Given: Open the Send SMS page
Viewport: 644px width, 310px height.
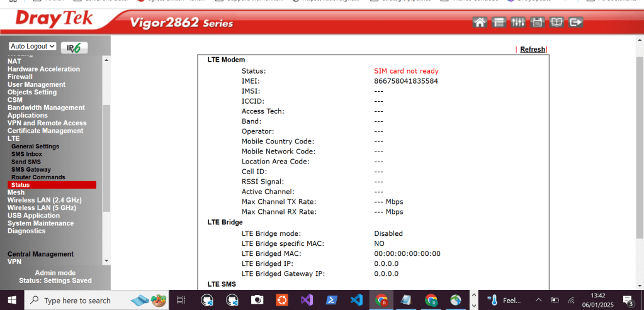Looking at the screenshot, I should pyautogui.click(x=26, y=162).
